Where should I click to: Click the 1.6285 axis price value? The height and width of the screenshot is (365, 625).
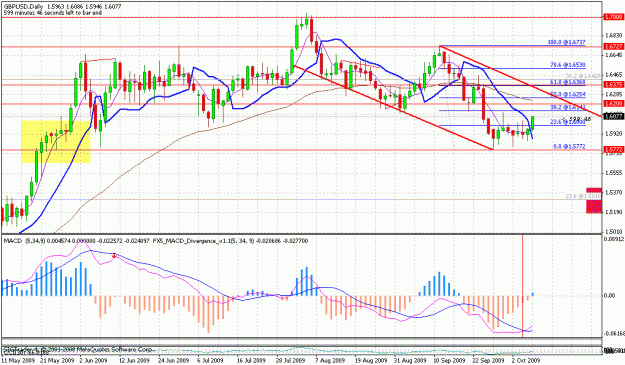613,94
